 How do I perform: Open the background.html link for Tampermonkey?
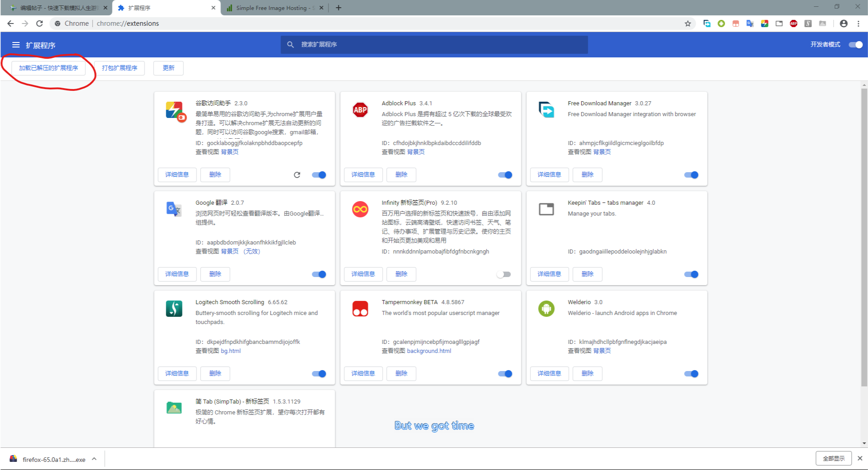tap(429, 351)
